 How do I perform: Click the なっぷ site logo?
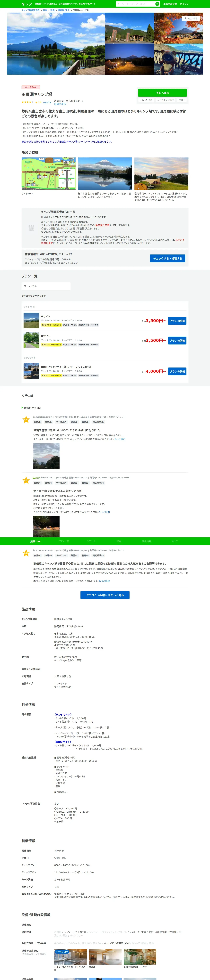(x=27, y=4)
